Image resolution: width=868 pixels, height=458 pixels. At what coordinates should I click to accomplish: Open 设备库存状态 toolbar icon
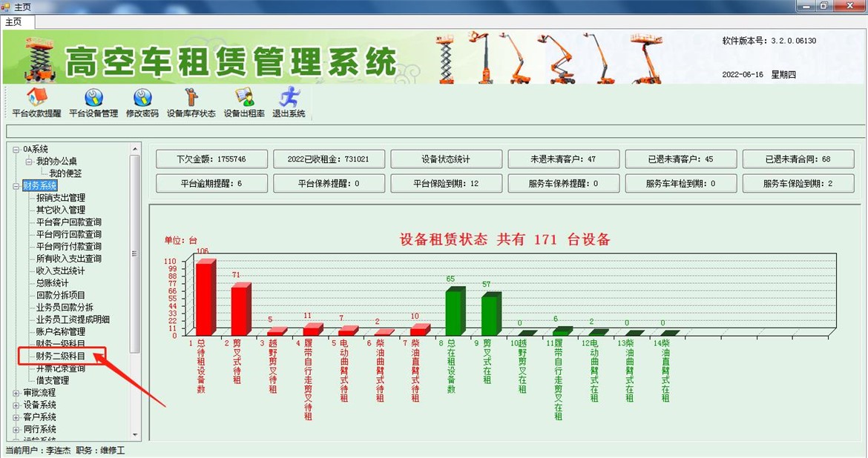191,103
